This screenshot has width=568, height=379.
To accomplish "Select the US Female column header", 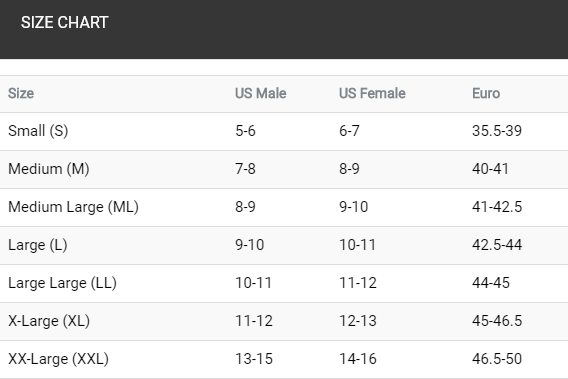I will point(372,93).
